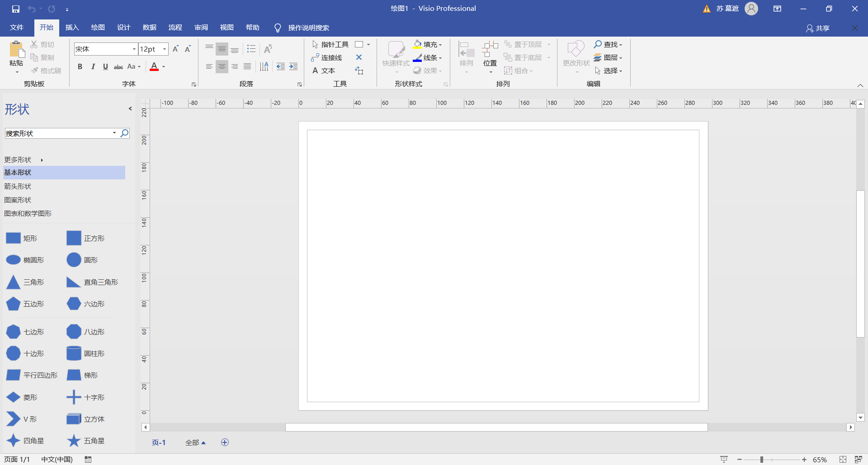Pick the Diamond (菱形) shape
Screen dimensions: 868x465
point(22,397)
